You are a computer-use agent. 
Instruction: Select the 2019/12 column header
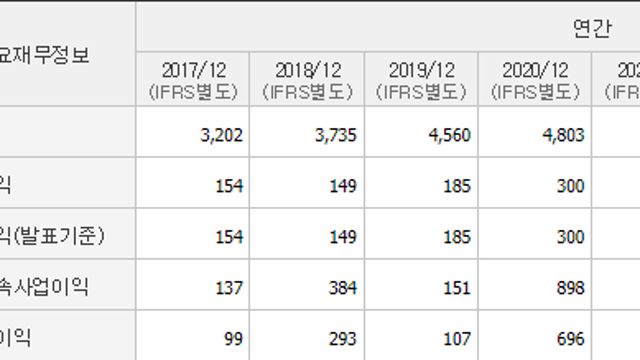[x=421, y=80]
